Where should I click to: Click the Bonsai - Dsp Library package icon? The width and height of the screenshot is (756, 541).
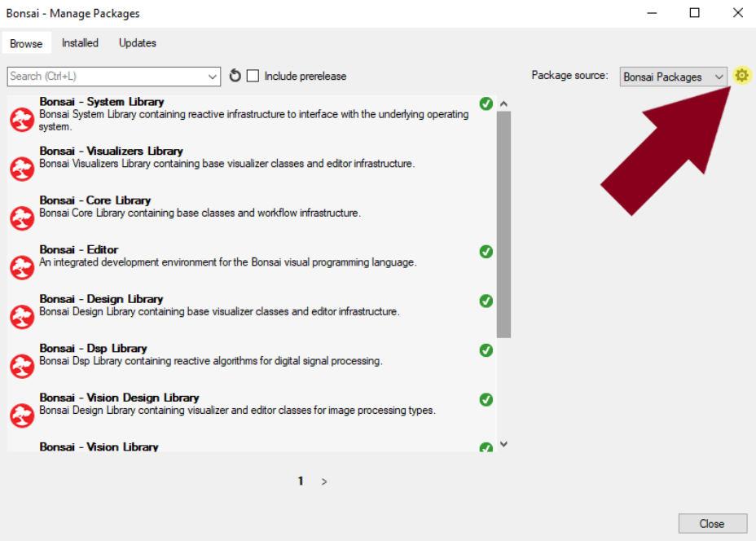point(22,366)
